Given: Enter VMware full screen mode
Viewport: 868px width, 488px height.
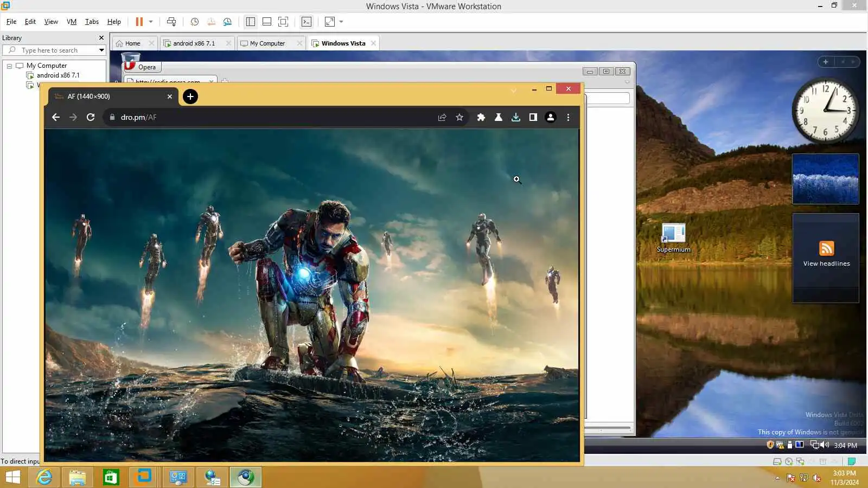Looking at the screenshot, I should pyautogui.click(x=283, y=22).
